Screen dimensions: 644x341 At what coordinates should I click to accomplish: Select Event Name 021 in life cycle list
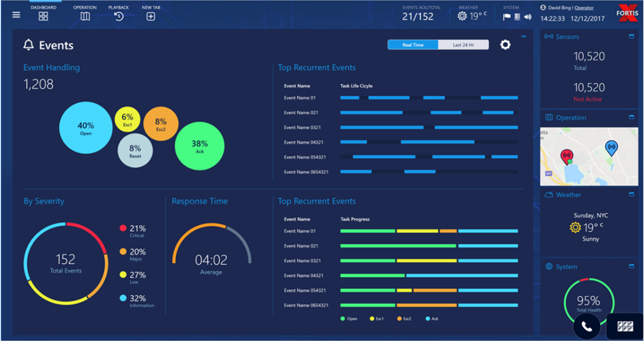(301, 113)
